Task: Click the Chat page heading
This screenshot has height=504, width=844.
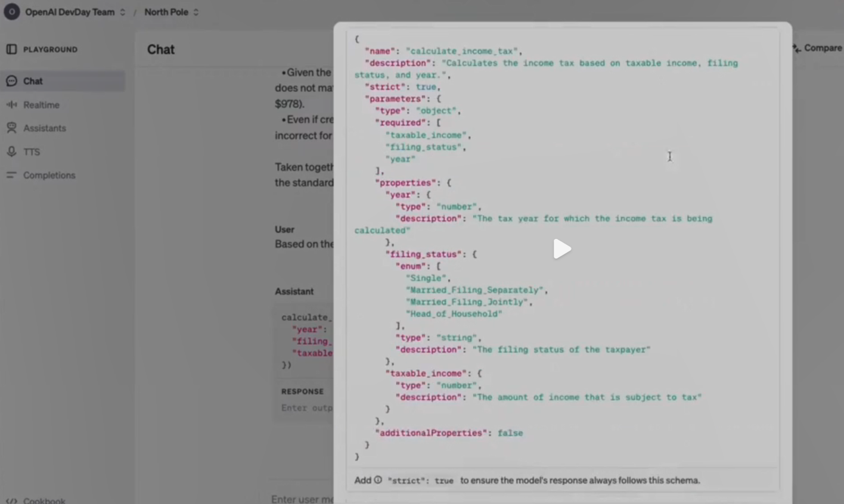Action: (x=161, y=49)
